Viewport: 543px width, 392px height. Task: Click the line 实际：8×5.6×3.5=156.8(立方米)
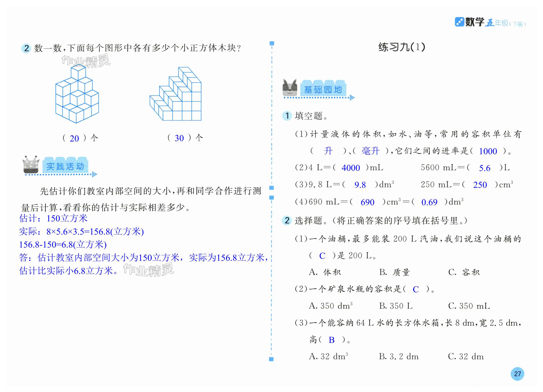point(81,232)
